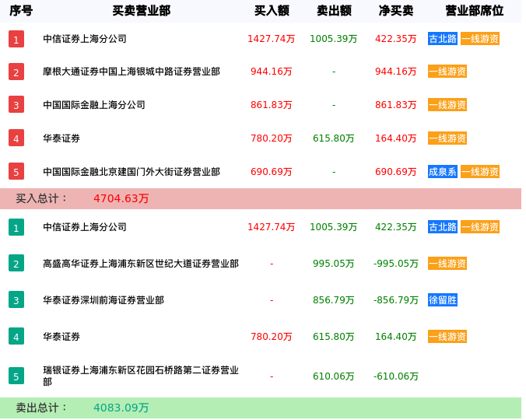This screenshot has height=420, width=526.
Task: Click the 买入额 column header
Action: pyautogui.click(x=272, y=11)
